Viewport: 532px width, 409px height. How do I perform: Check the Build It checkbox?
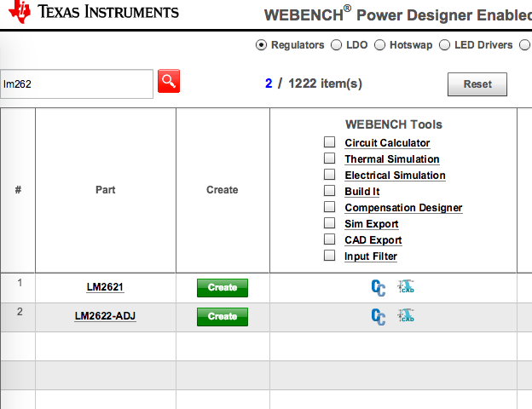pyautogui.click(x=329, y=190)
